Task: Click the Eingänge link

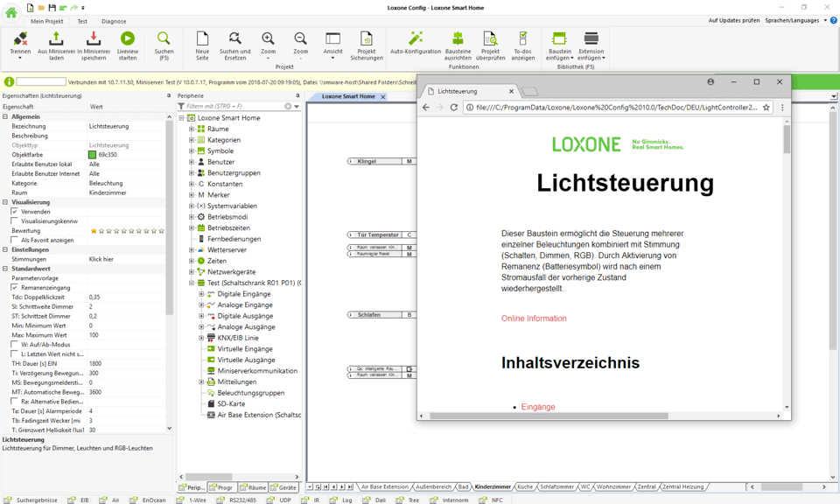Action: pos(537,407)
